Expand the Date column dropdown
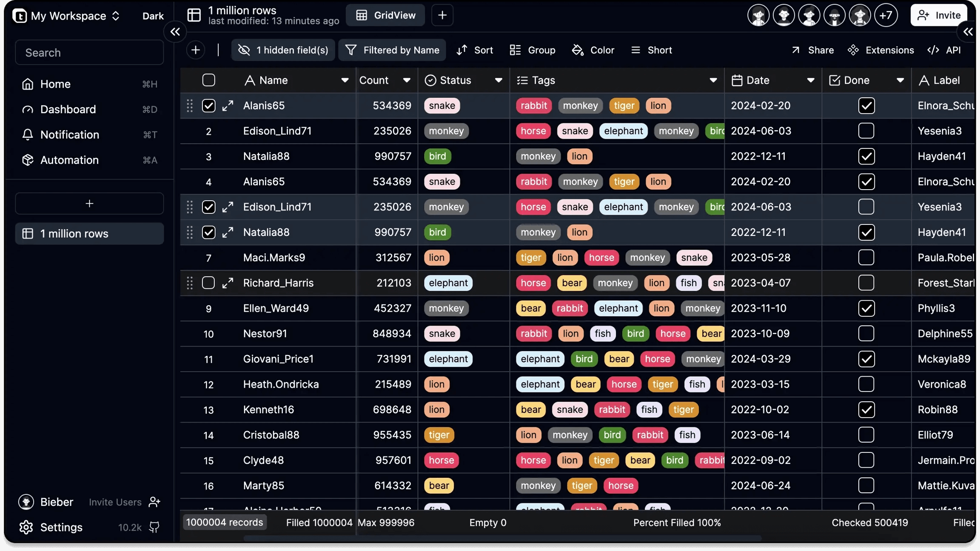This screenshot has width=980, height=551. tap(810, 80)
